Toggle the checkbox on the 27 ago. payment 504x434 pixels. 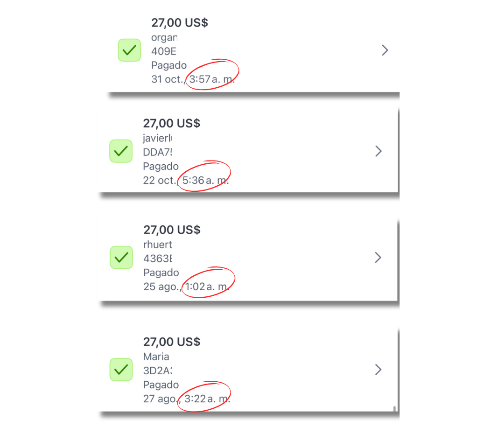tap(121, 370)
